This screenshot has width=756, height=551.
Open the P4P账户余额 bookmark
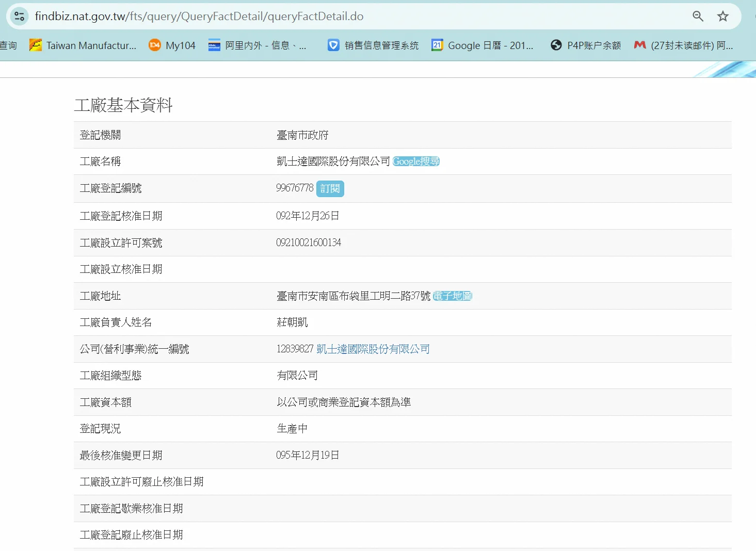tap(586, 45)
